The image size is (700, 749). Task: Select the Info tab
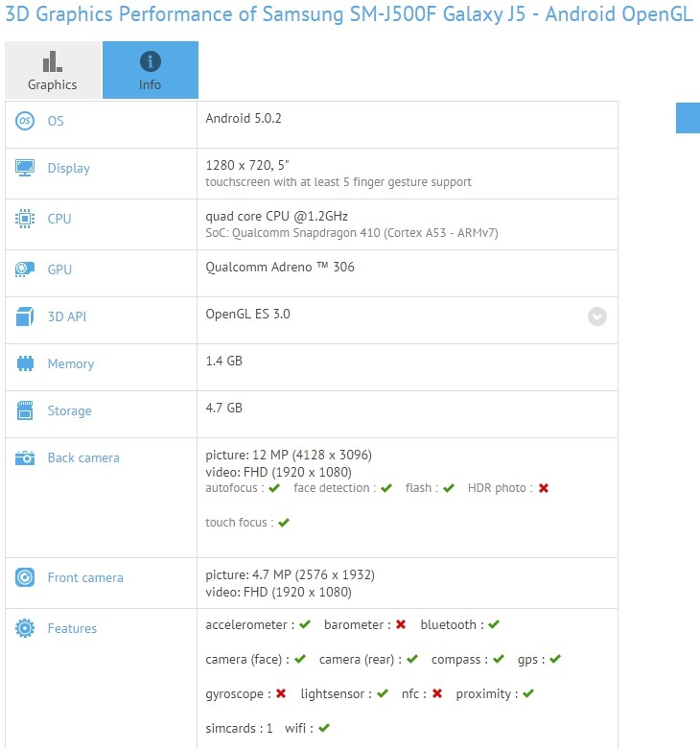[151, 70]
